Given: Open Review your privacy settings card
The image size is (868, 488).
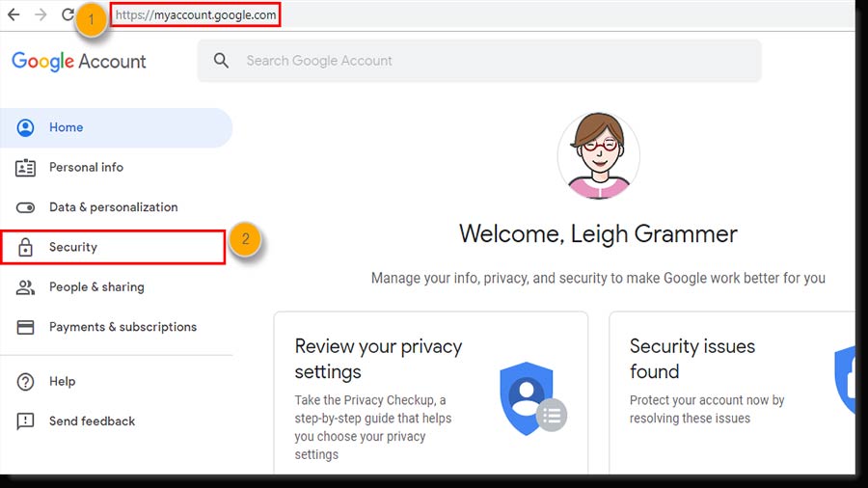Looking at the screenshot, I should click(x=431, y=393).
